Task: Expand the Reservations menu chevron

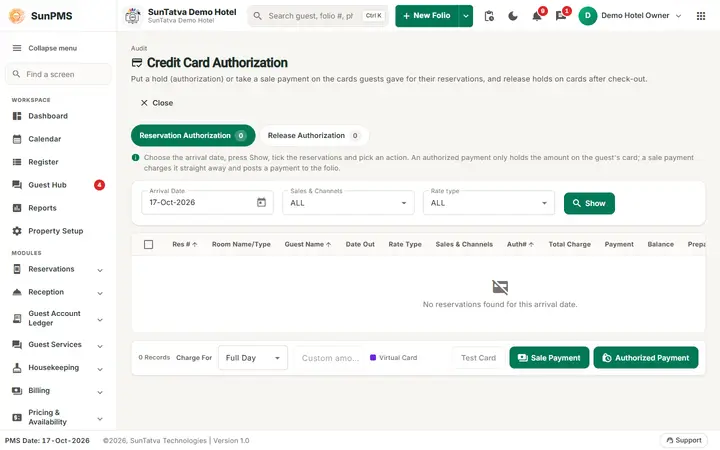Action: [x=100, y=270]
